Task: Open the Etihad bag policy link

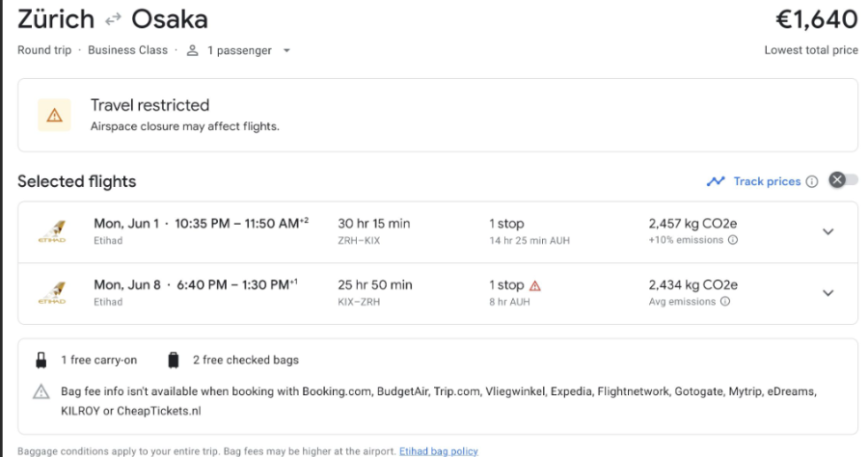Action: point(439,451)
